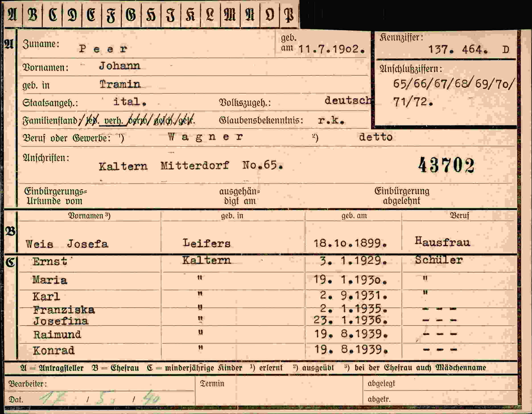
Task: Click Konrad's birth date '19. 8.1939.'
Action: tap(351, 350)
